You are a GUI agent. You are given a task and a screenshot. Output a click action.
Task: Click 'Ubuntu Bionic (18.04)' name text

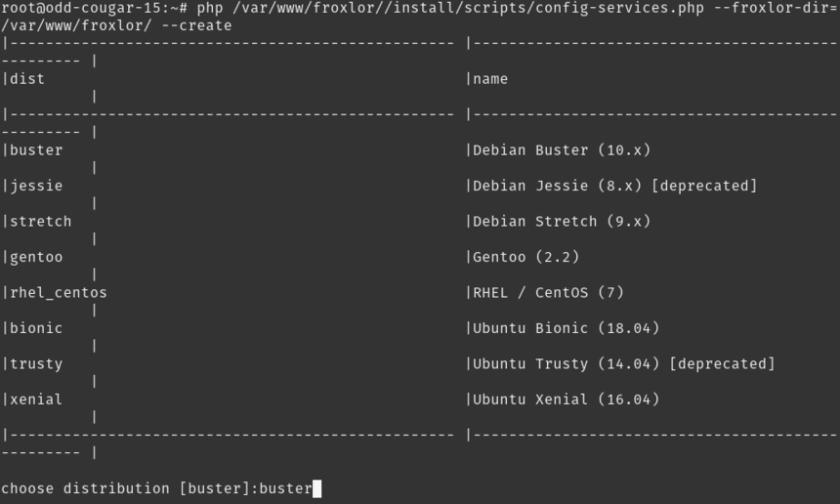[566, 328]
